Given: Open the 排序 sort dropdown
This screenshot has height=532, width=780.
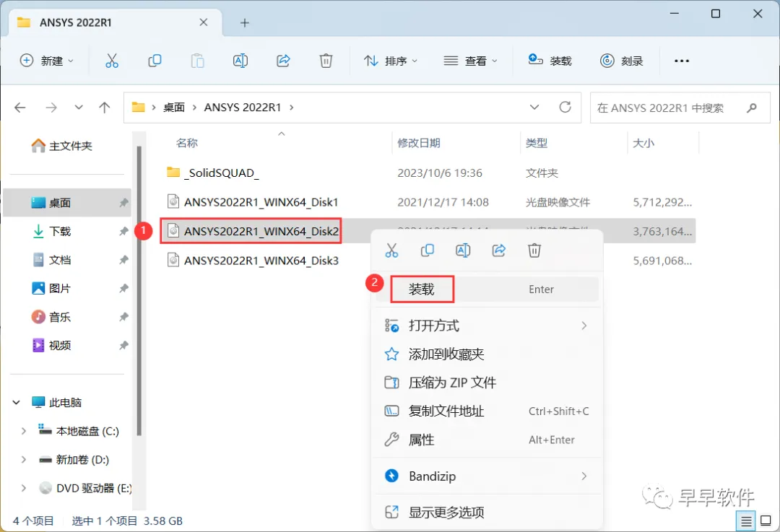Looking at the screenshot, I should [x=391, y=61].
